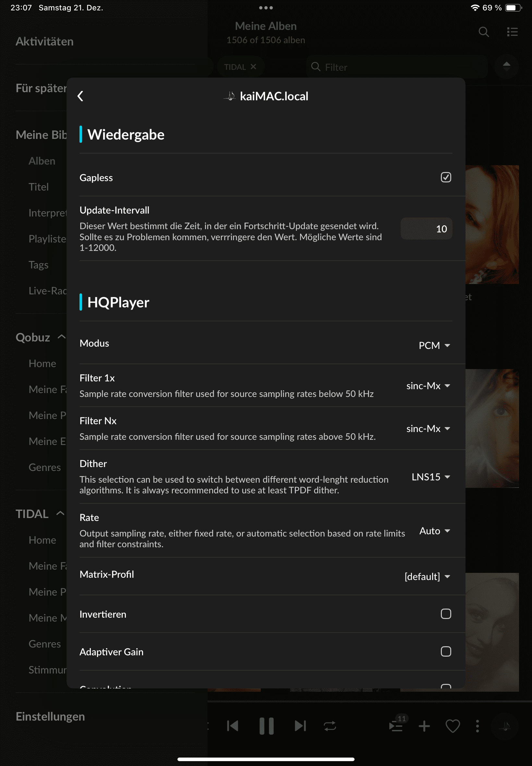This screenshot has width=532, height=766.
Task: Open the three-dot more options
Action: click(477, 726)
